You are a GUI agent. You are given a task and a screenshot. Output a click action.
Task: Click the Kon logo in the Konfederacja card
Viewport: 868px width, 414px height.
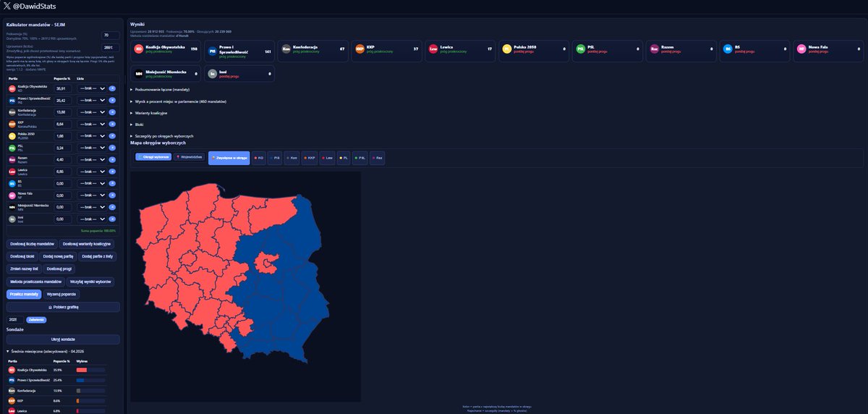(x=286, y=49)
